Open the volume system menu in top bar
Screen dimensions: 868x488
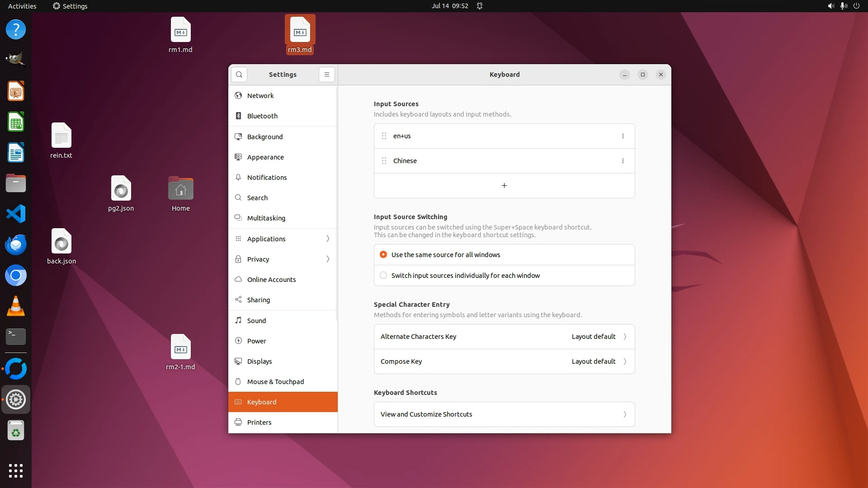point(830,6)
